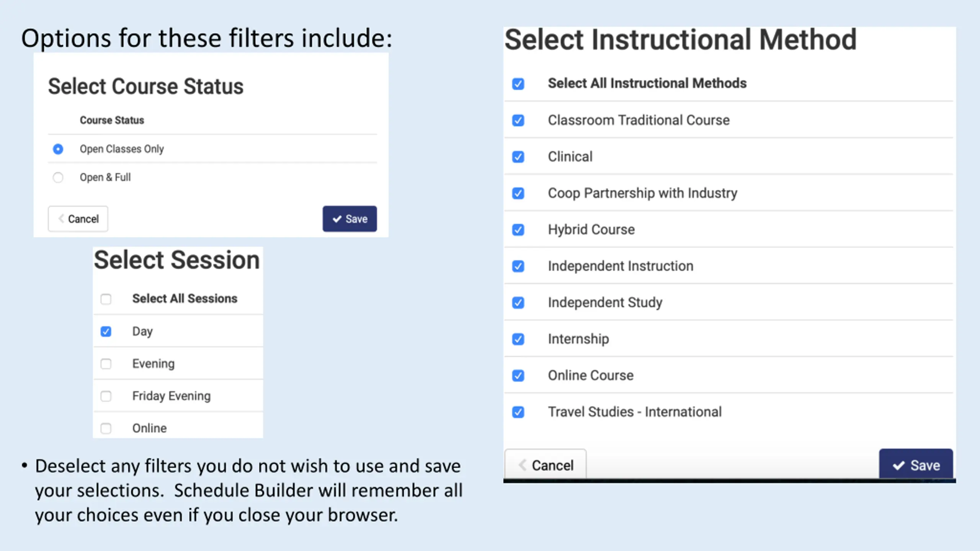The image size is (980, 551).
Task: Enable the Evening session checkbox
Action: click(x=106, y=364)
